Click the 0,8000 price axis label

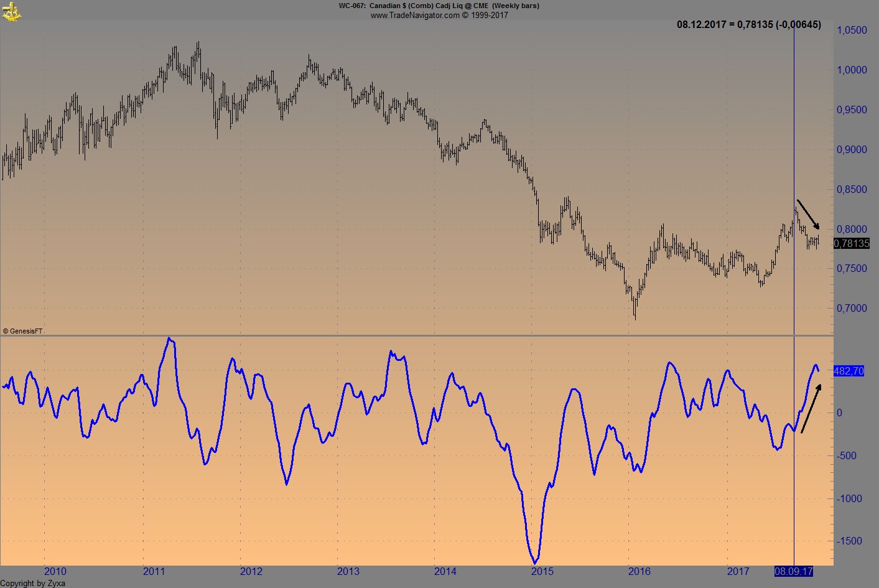[x=852, y=230]
